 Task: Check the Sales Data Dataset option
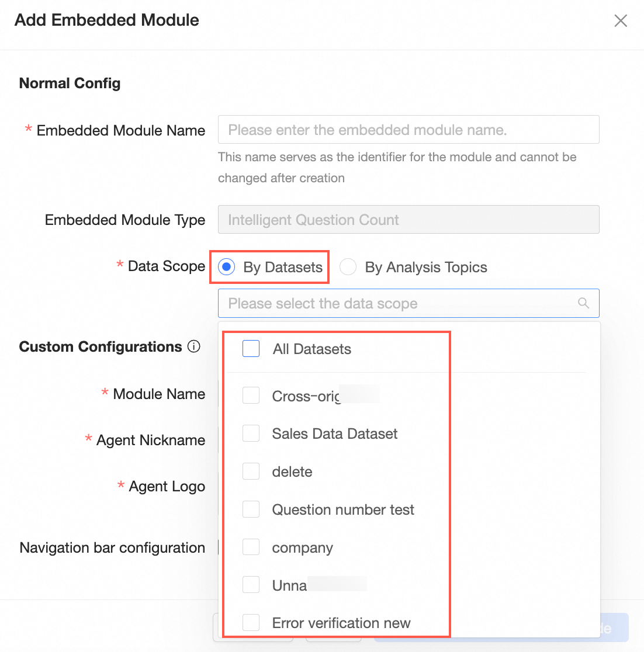251,433
